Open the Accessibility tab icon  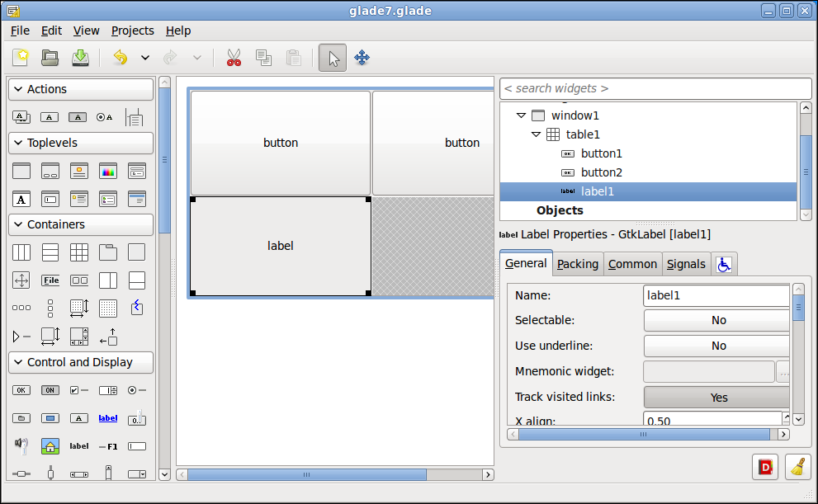(724, 264)
